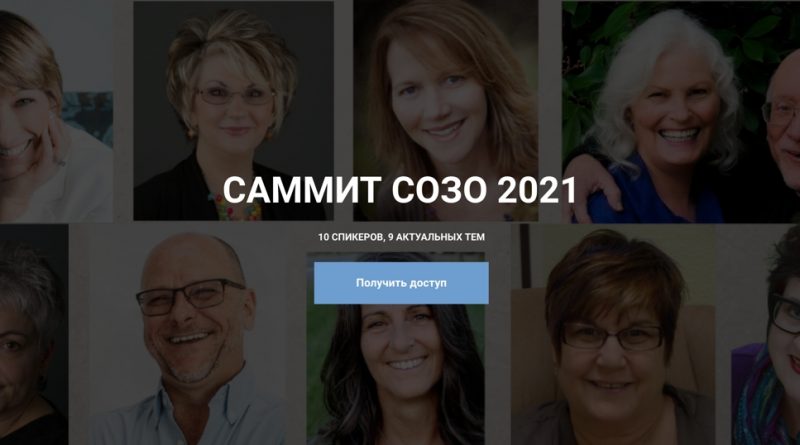Open the cropped photo of the blonde woman in white top
800x445 pixels.
56,111
